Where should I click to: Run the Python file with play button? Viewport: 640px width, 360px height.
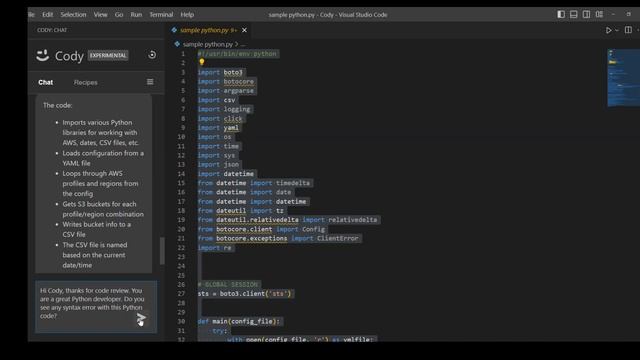point(608,30)
